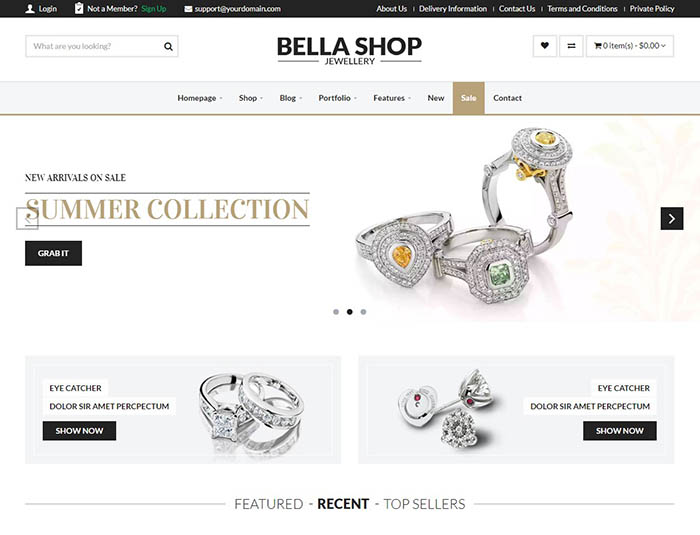Switch to the Top Sellers tab

pyautogui.click(x=424, y=504)
